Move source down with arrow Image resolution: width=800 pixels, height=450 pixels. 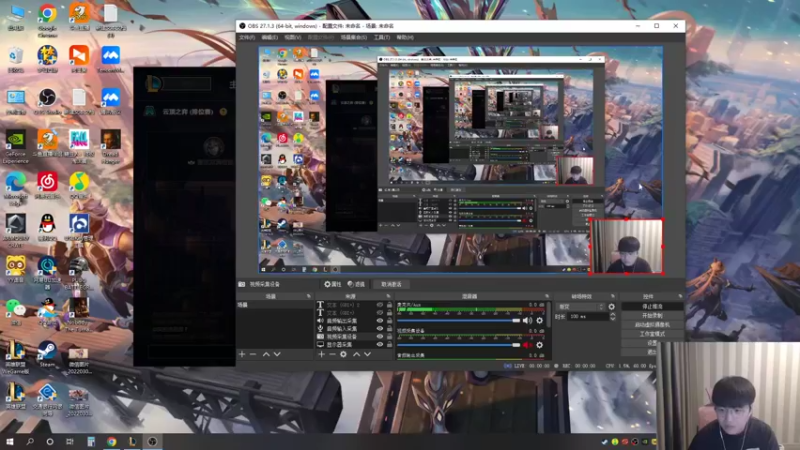(367, 354)
